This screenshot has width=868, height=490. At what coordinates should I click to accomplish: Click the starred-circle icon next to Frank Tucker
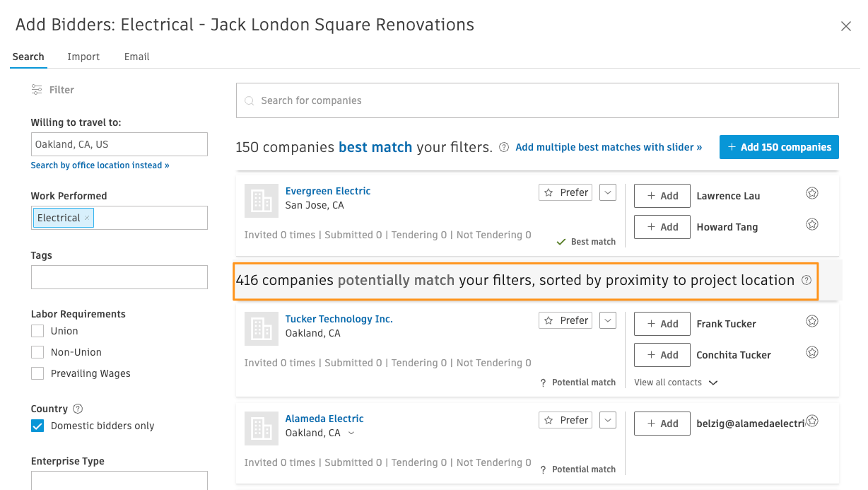(811, 320)
